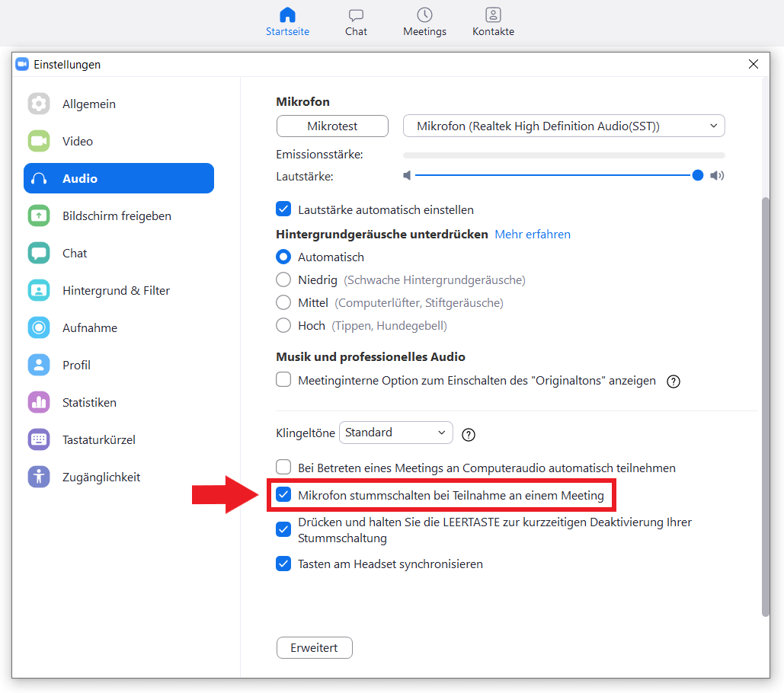The image size is (784, 693).
Task: Click the Startseite home icon
Action: 287,15
